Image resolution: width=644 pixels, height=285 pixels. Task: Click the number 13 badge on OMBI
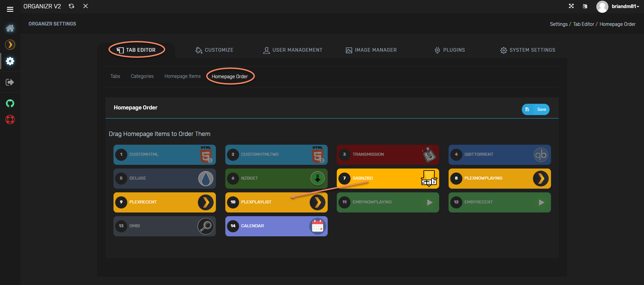[x=121, y=226]
